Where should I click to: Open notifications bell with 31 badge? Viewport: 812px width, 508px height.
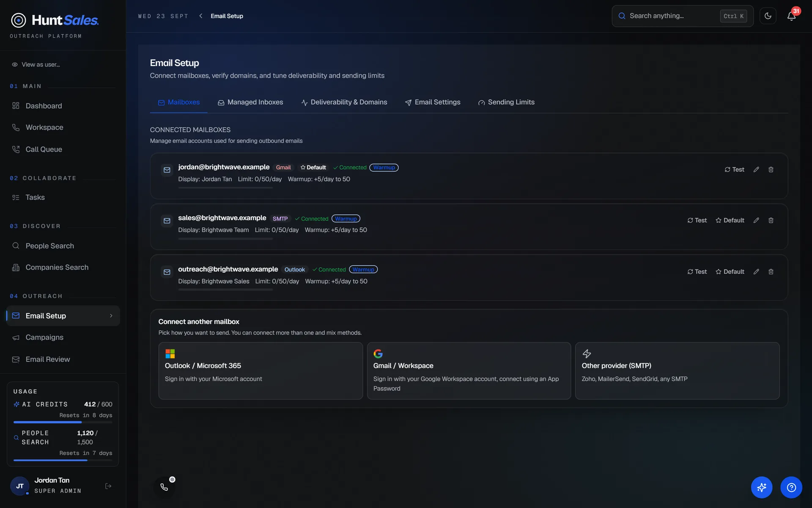pos(791,16)
